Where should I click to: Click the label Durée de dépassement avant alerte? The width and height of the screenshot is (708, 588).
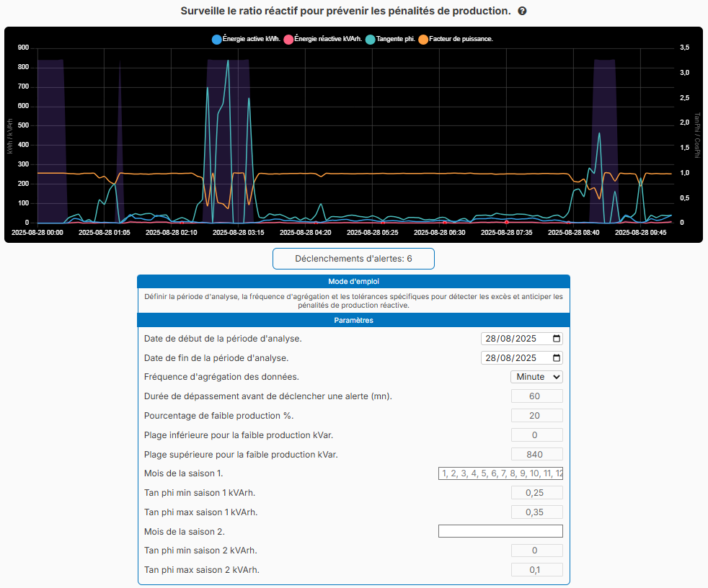(267, 396)
